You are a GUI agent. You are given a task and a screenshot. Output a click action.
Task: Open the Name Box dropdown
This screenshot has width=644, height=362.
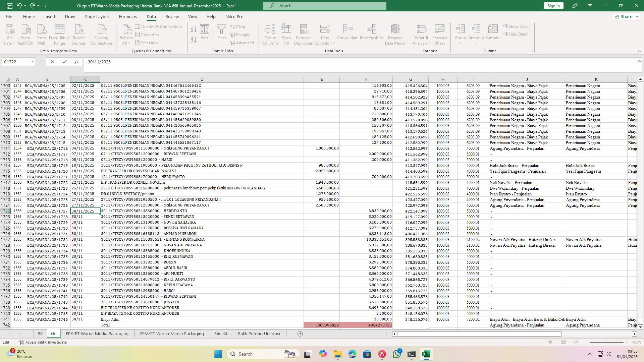(x=33, y=62)
